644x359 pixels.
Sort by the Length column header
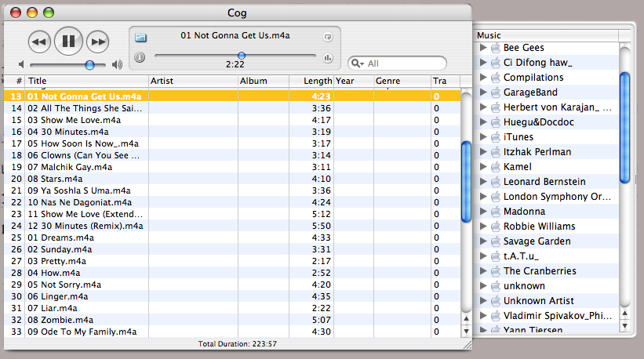311,81
